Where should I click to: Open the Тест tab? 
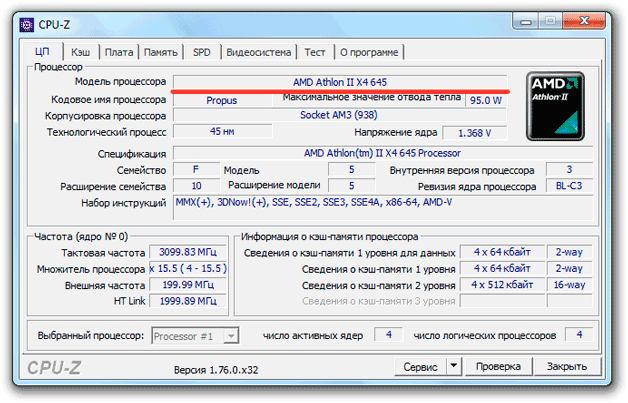coord(315,52)
